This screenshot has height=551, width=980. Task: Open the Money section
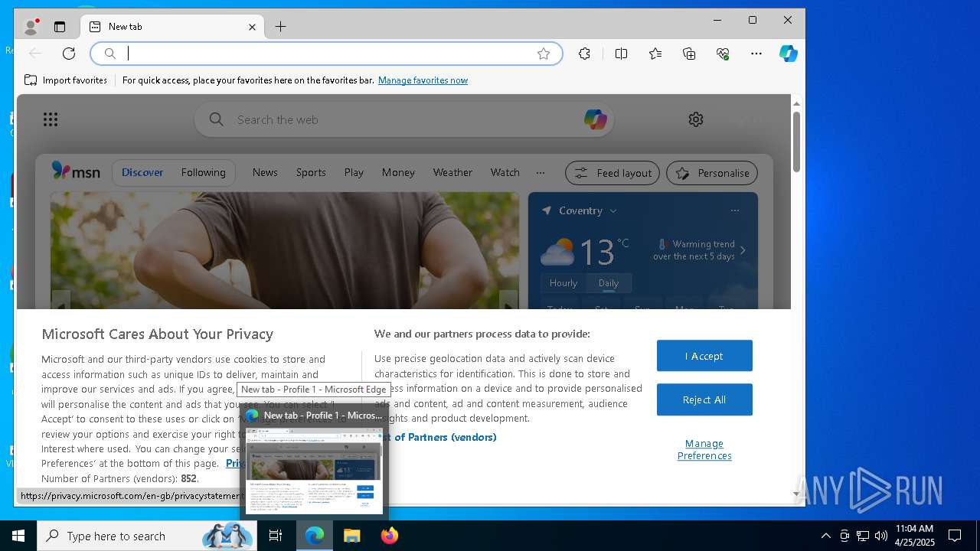398,173
